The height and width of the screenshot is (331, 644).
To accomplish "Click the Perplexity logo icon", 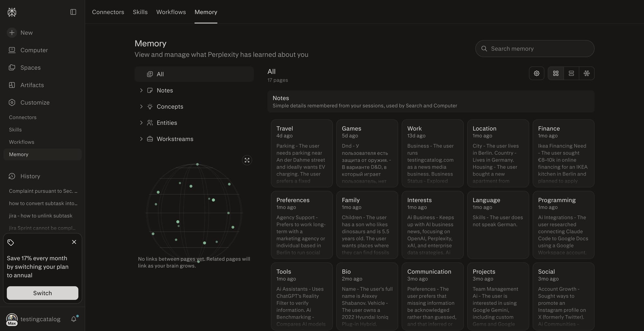I will pyautogui.click(x=12, y=12).
